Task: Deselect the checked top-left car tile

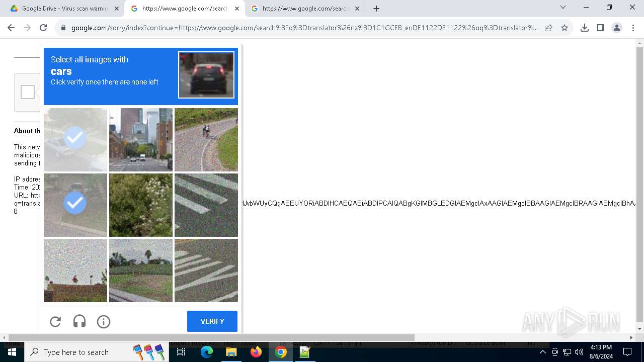Action: coord(75,140)
